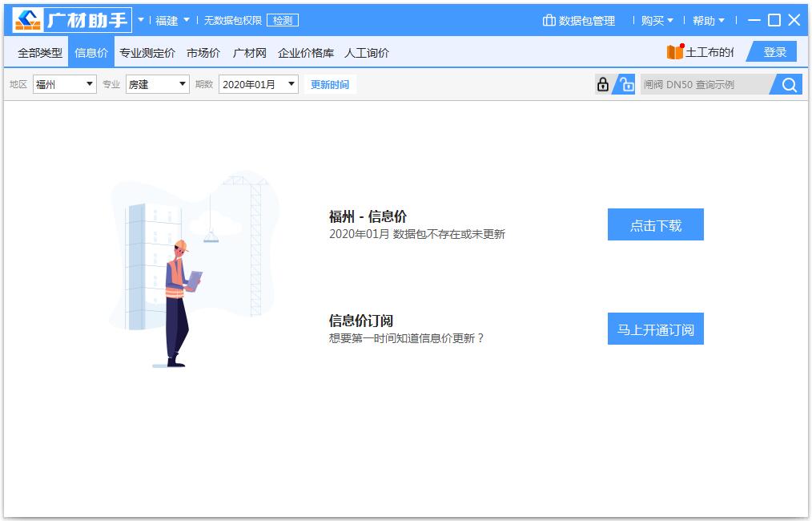Open 购买 from the title bar
The height and width of the screenshot is (521, 812).
(653, 22)
